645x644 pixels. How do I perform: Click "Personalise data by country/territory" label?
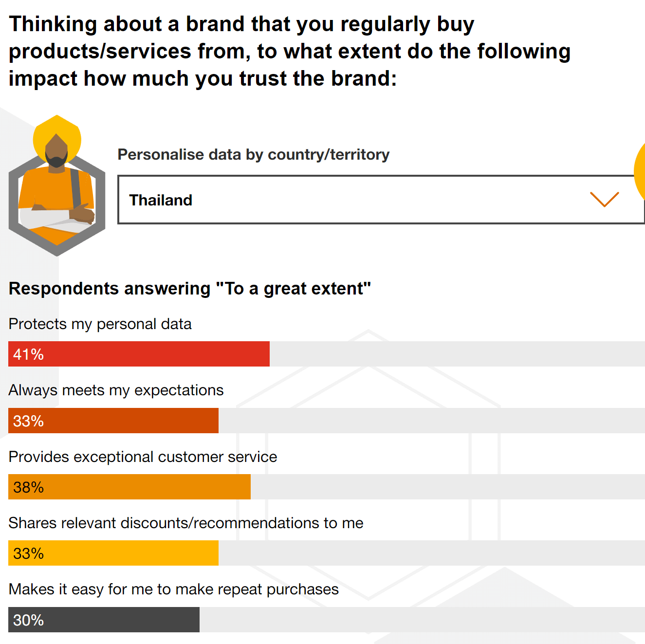pyautogui.click(x=254, y=155)
